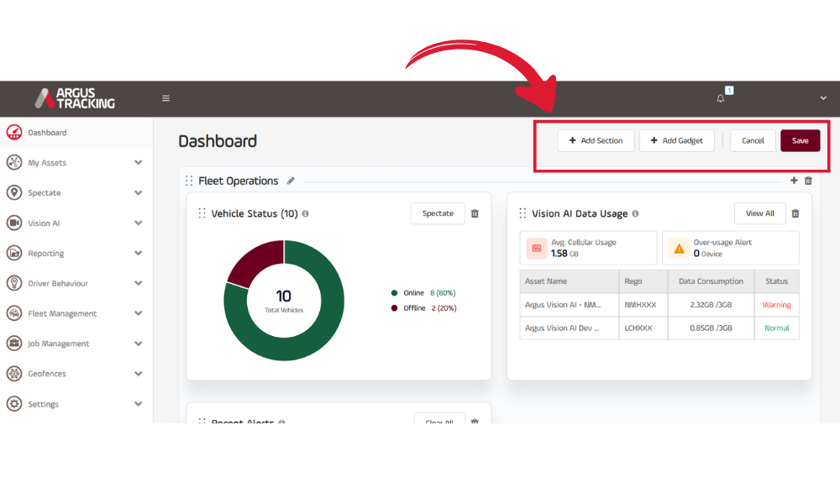Toggle the hamburger menu icon
This screenshot has height=504, width=840.
(x=166, y=98)
